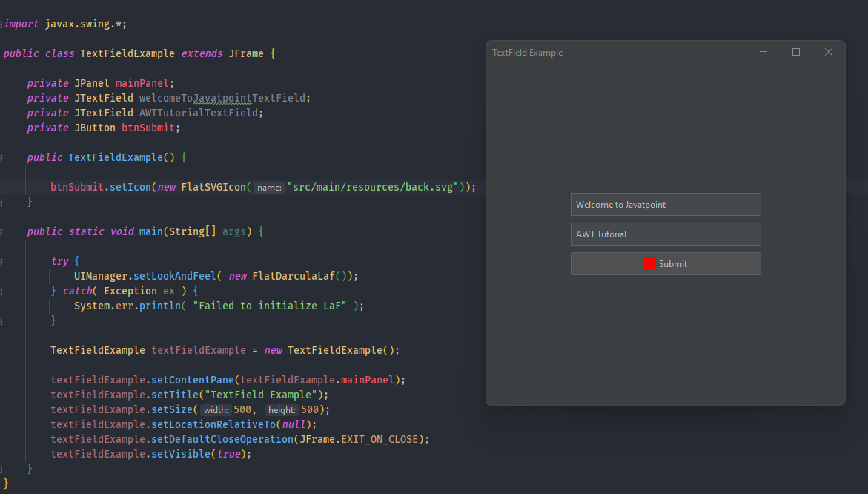Click the "JButton" type name
The width and height of the screenshot is (868, 494).
[95, 128]
